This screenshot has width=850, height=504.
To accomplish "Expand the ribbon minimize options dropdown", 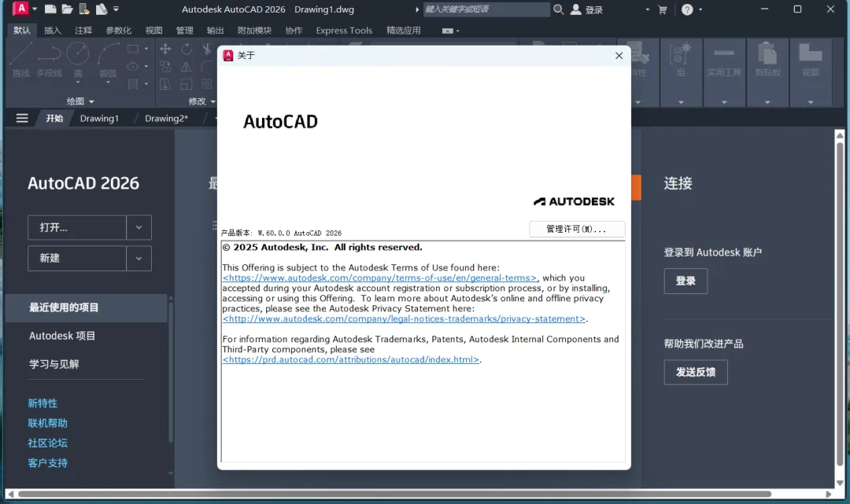I will coord(458,31).
